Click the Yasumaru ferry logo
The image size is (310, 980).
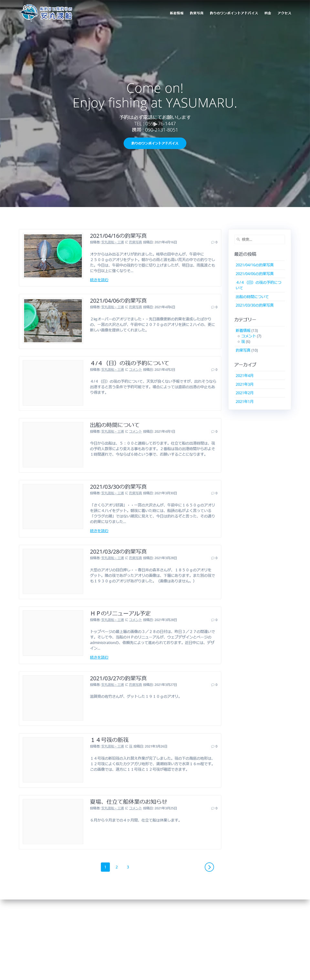(x=46, y=13)
